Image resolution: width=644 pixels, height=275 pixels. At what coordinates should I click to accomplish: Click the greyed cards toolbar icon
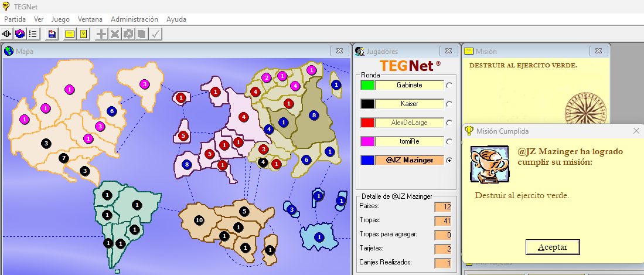[x=141, y=33]
